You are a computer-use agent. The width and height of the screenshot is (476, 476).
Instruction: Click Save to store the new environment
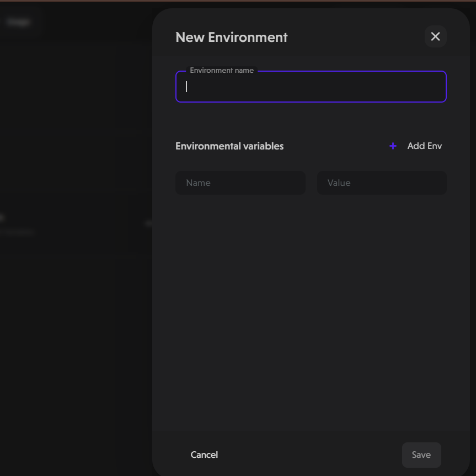[x=421, y=454]
